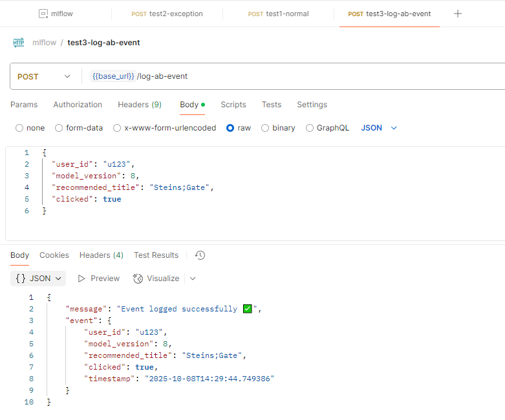Select the binary body radio option
This screenshot has height=420, width=505.
tap(265, 128)
